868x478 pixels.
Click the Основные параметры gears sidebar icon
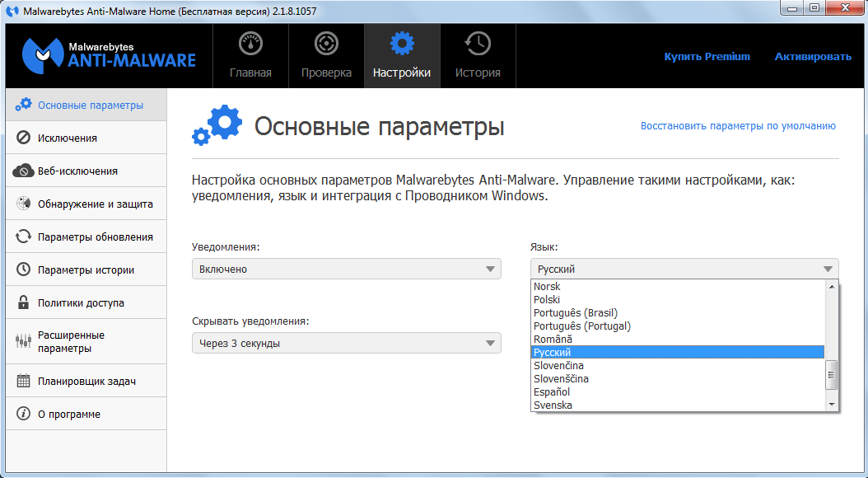point(23,105)
